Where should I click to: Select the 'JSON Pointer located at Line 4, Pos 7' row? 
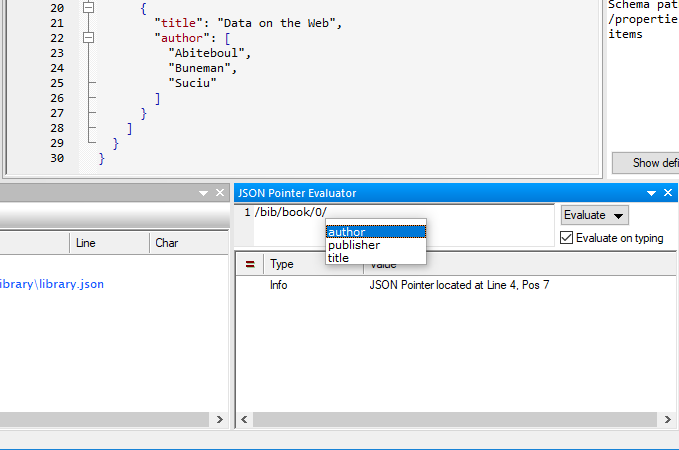pyautogui.click(x=456, y=285)
